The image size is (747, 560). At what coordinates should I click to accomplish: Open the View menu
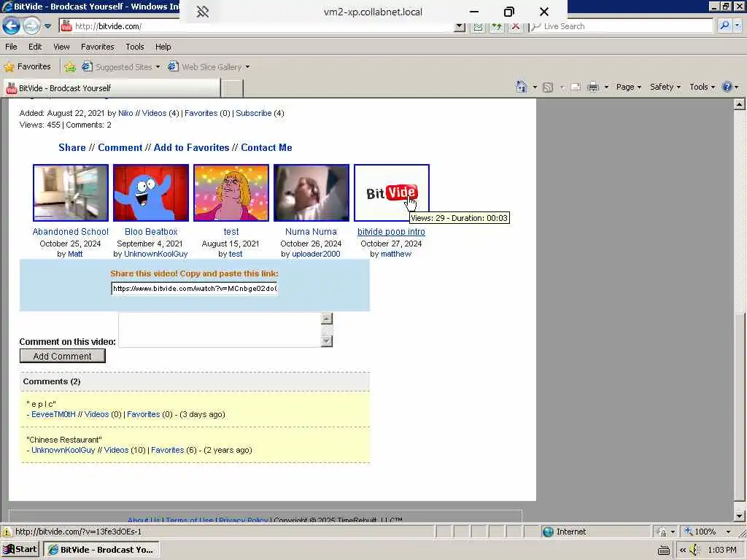[61, 47]
